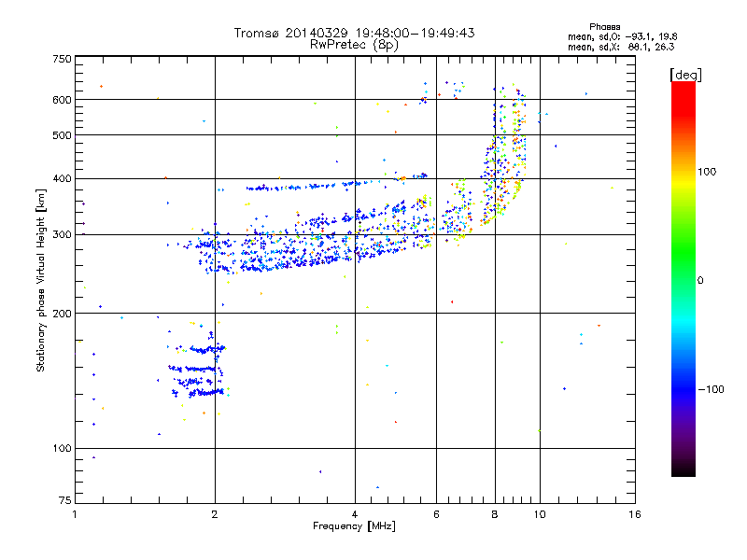Click the '500' y-axis tick label
The height and width of the screenshot is (560, 747).
coord(63,135)
